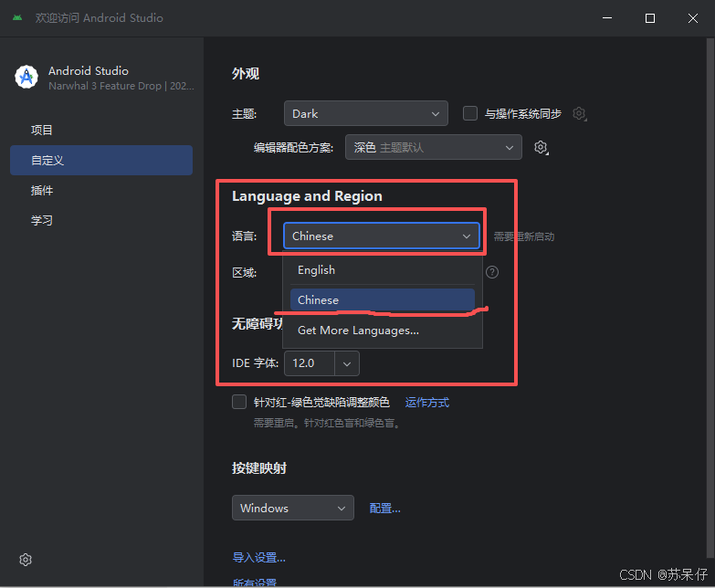Maximize the Android Studio welcome window
Viewport: 715px width, 588px height.
click(x=650, y=17)
